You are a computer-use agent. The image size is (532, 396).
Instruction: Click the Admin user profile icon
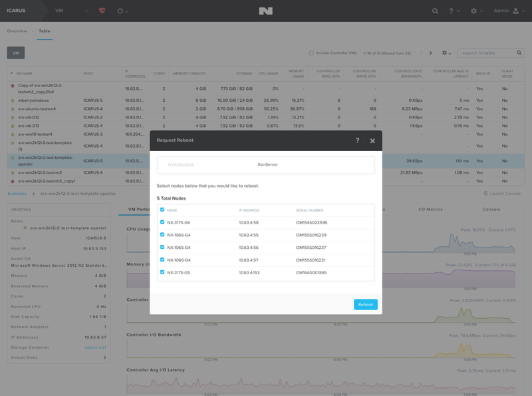[516, 11]
